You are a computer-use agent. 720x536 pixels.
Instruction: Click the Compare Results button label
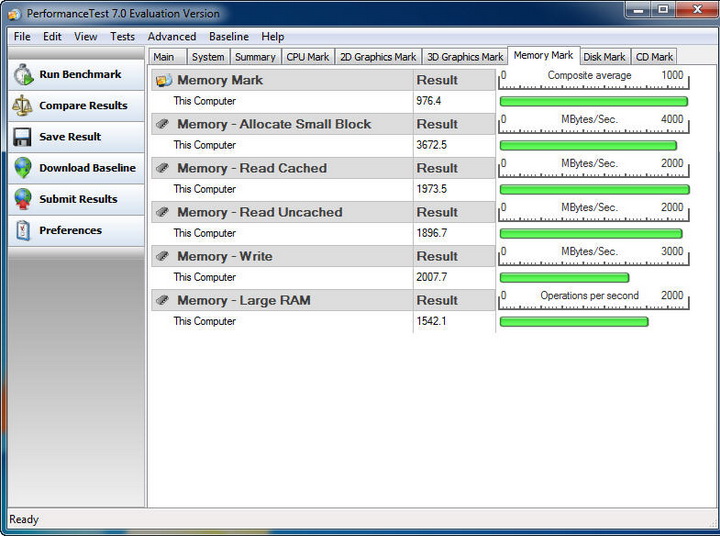pos(84,106)
